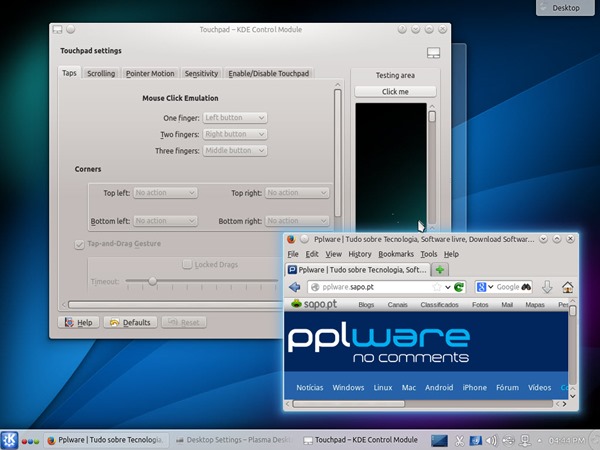
Task: Click the Reset button
Action: tap(184, 323)
